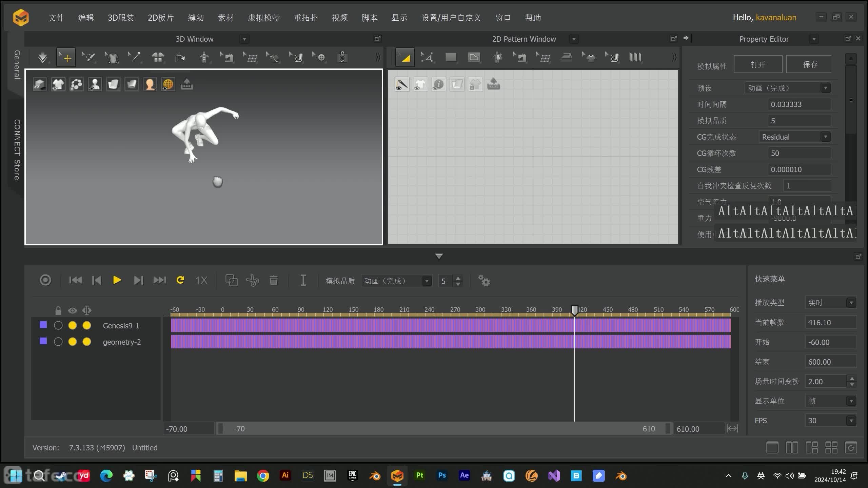868x488 pixels.
Task: Step to next frame
Action: [x=138, y=280]
